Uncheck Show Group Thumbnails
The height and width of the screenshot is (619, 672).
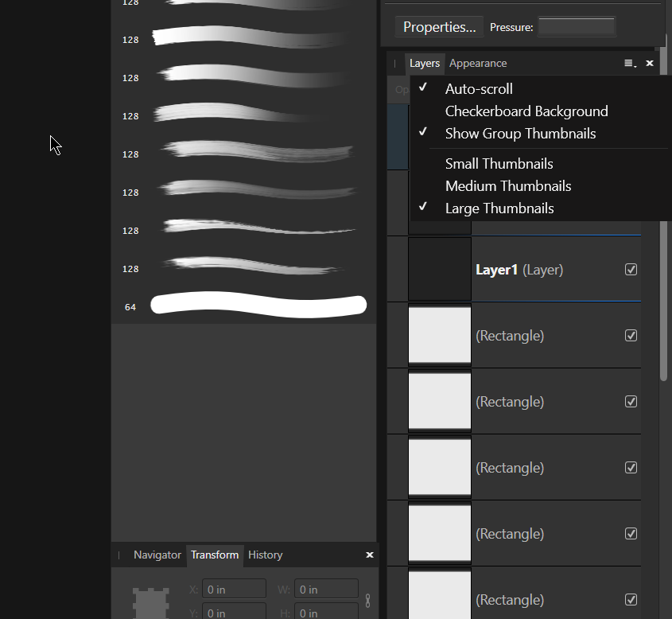[x=520, y=134]
